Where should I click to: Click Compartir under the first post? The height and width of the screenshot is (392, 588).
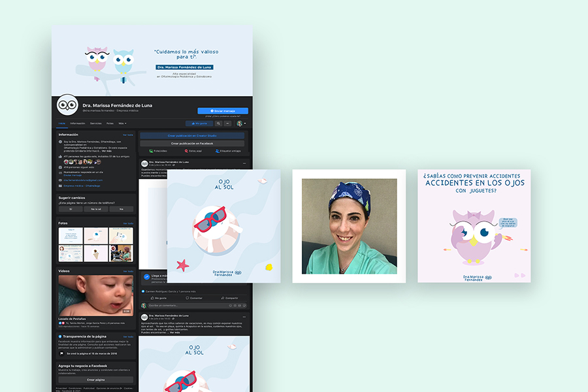(x=229, y=297)
